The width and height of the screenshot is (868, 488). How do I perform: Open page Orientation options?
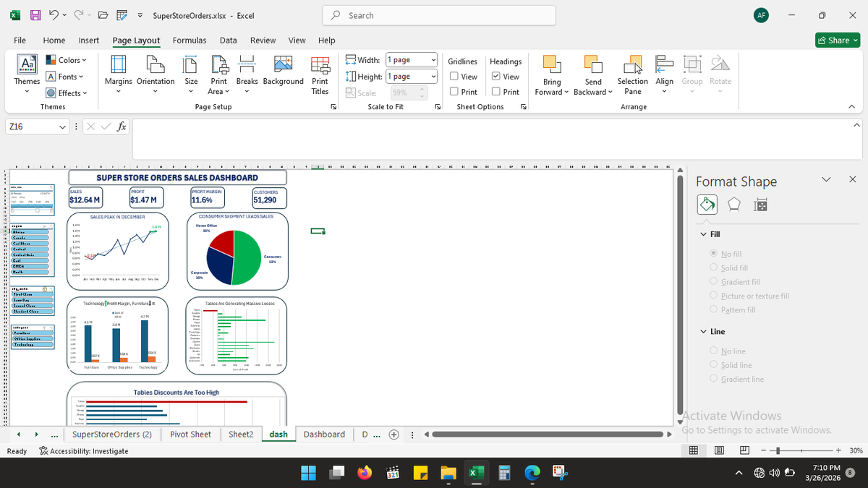click(156, 76)
